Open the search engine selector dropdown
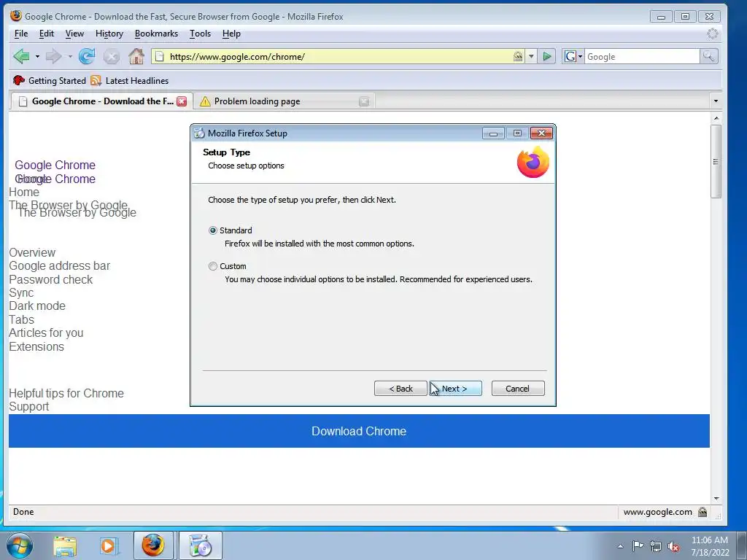Screen dimensions: 747x560 [x=573, y=57]
